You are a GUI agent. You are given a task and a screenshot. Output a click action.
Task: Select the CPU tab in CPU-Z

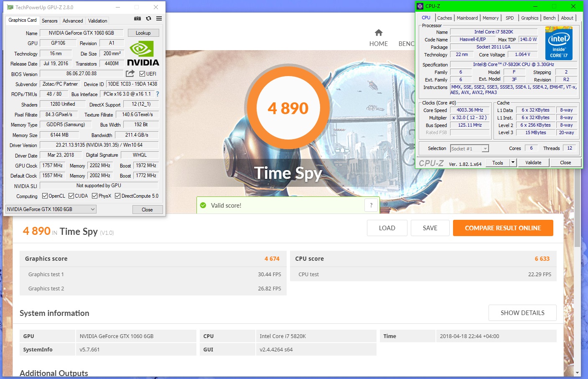(x=426, y=18)
